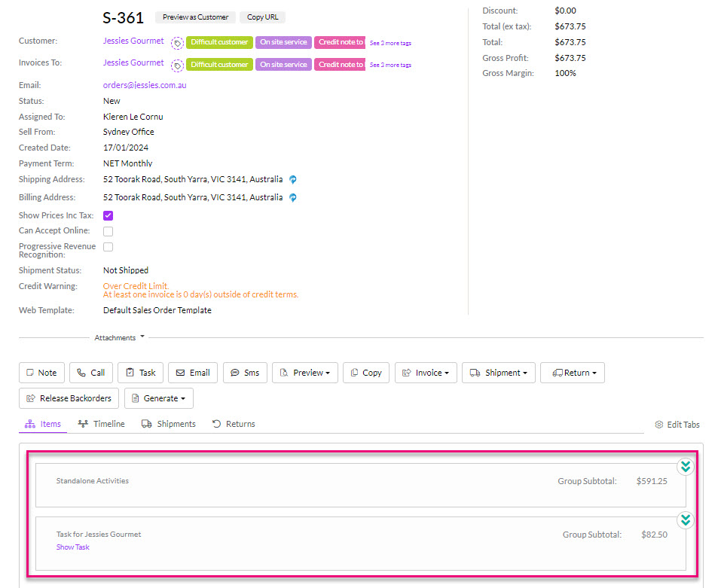
Task: Switch to the Timeline tab
Action: click(102, 424)
